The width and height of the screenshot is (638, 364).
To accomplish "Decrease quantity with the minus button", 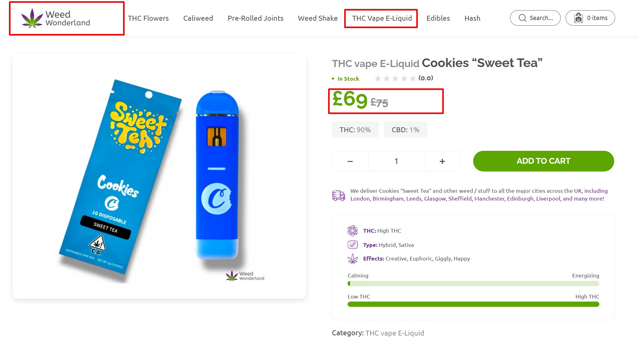I will click(350, 161).
